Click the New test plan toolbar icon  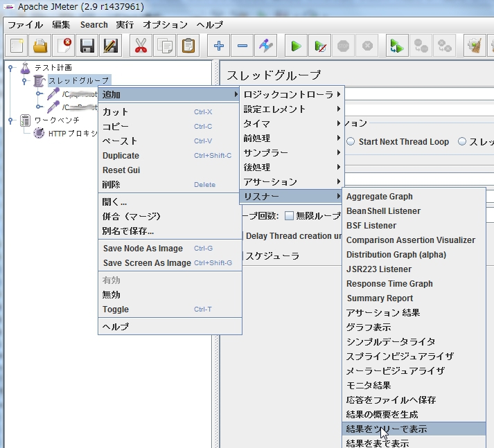click(x=17, y=46)
